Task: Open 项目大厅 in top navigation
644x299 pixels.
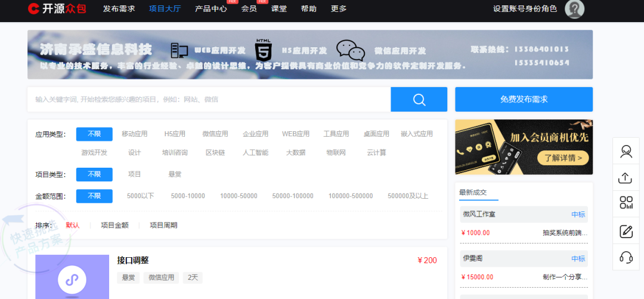Action: (x=165, y=8)
